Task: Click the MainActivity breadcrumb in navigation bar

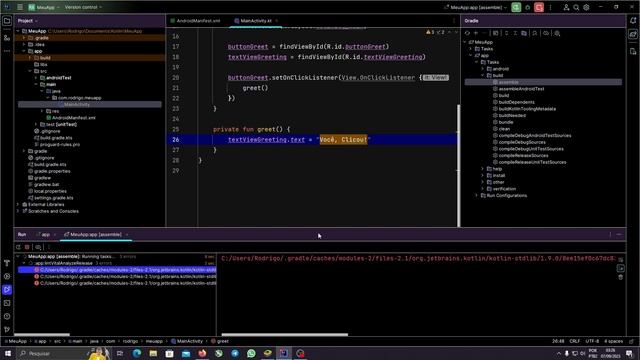Action: pos(187,341)
